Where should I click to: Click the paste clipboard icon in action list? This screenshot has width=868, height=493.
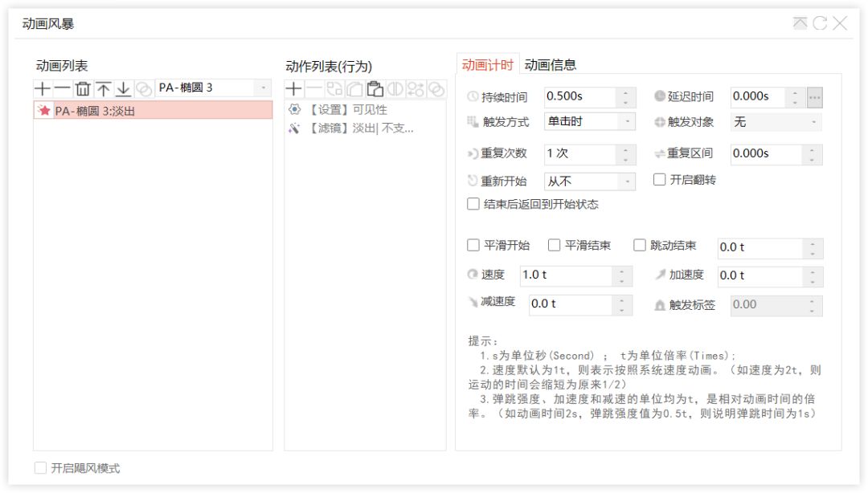tap(375, 89)
